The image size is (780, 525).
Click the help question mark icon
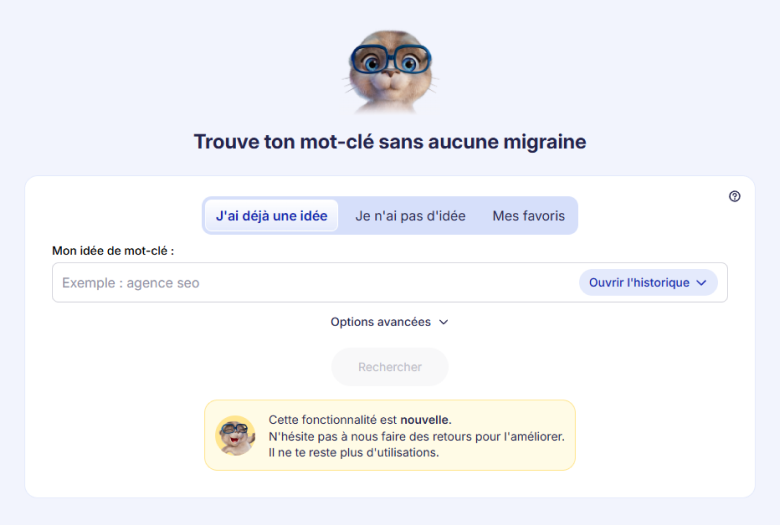coord(735,196)
